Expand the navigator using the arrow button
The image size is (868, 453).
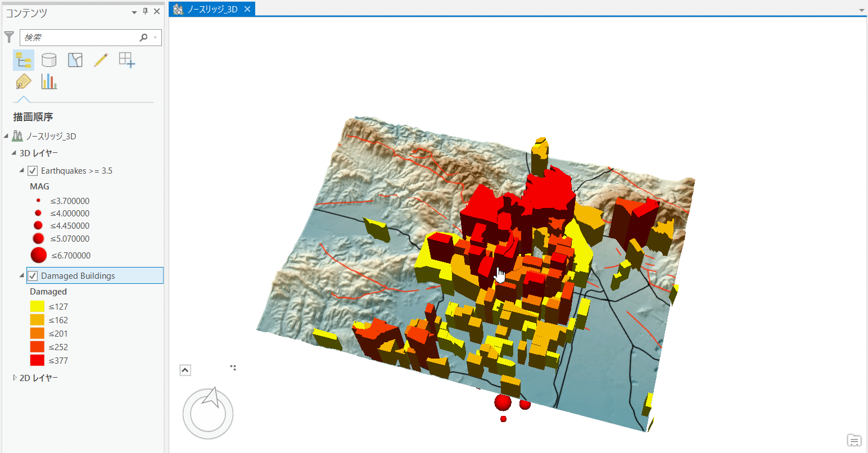point(185,370)
